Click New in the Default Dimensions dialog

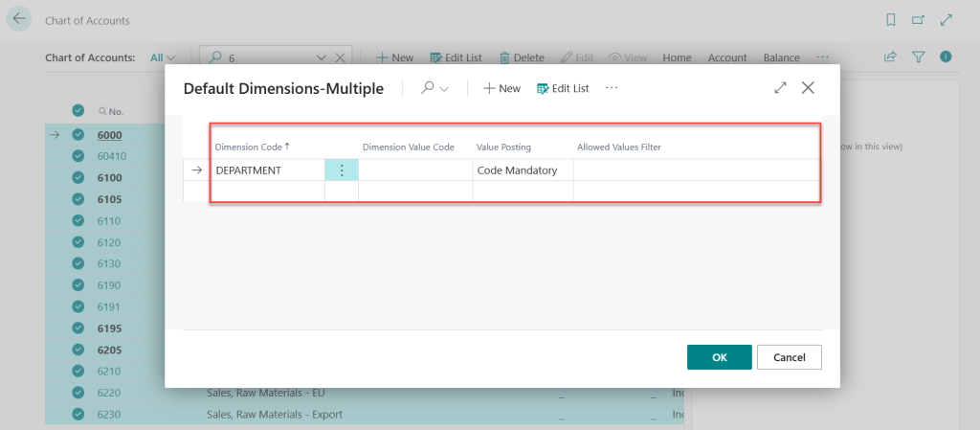[501, 89]
